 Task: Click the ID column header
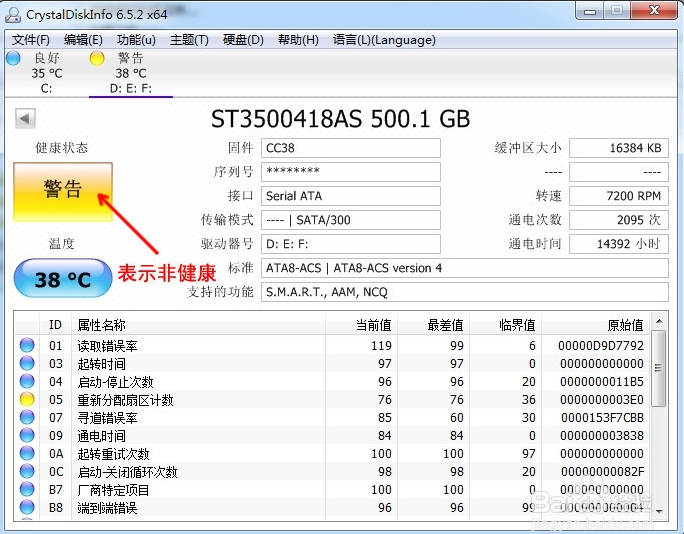click(55, 325)
